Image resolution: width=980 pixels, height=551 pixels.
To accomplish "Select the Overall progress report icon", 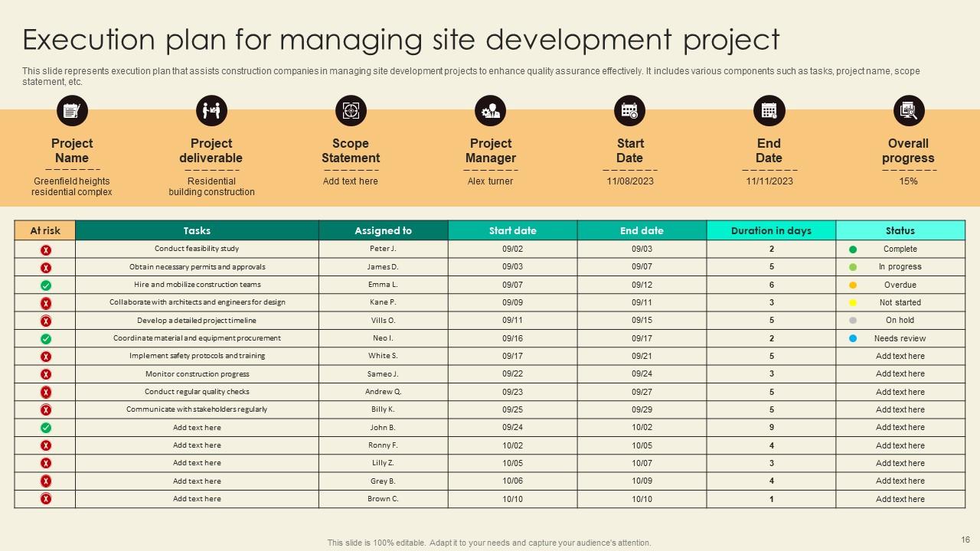I will click(x=908, y=110).
